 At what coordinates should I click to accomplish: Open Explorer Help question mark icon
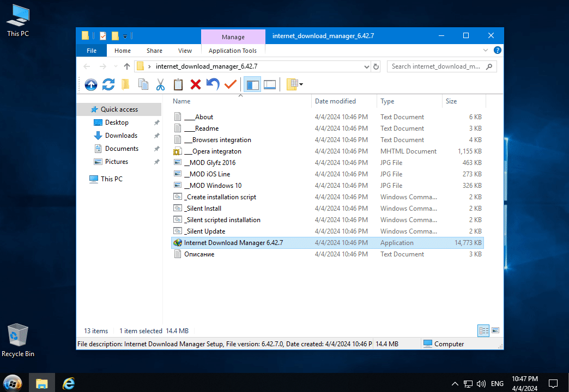(497, 50)
